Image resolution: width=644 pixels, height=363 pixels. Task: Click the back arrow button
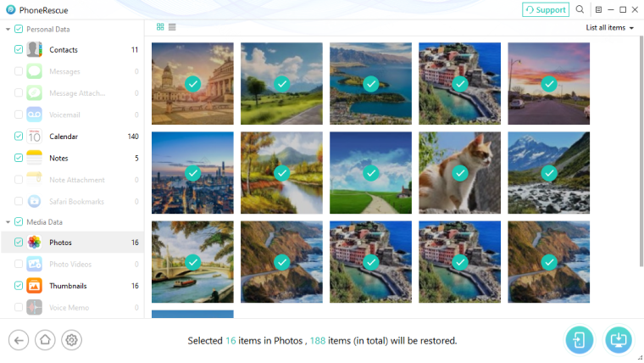click(19, 340)
